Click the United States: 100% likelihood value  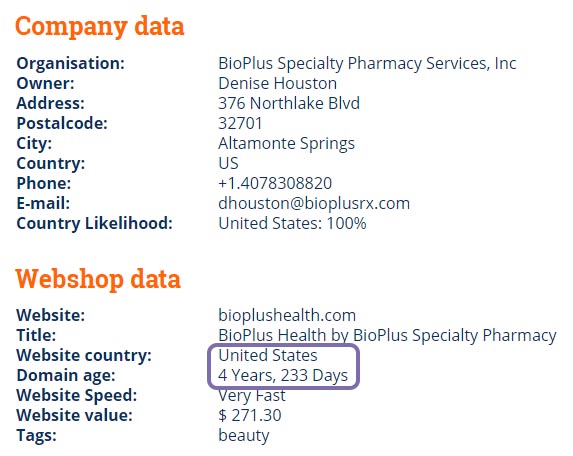[292, 223]
